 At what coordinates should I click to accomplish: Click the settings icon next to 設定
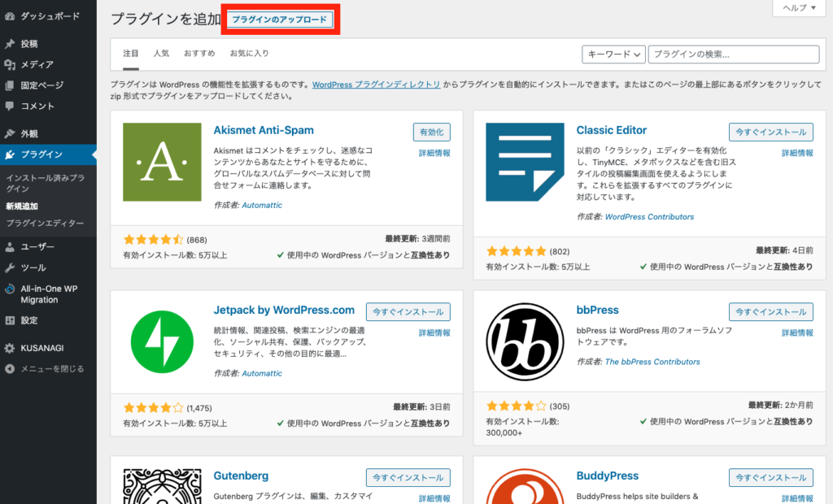pos(10,320)
